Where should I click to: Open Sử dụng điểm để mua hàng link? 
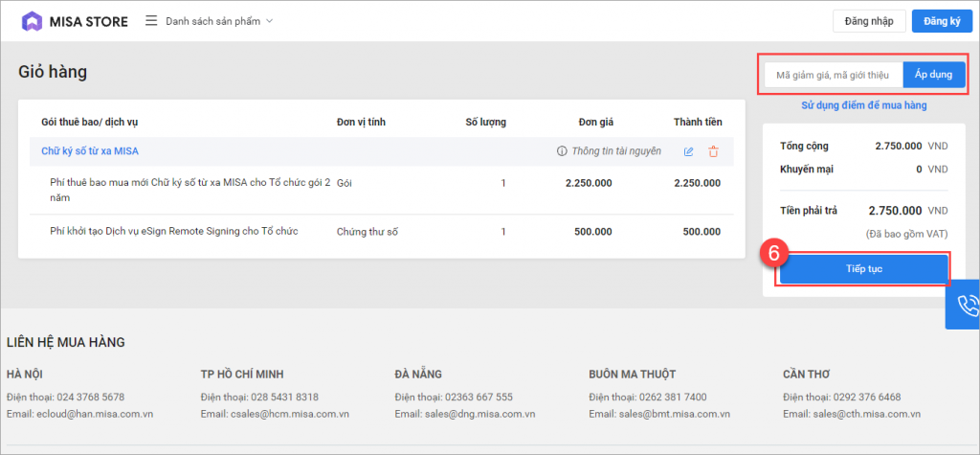[864, 105]
